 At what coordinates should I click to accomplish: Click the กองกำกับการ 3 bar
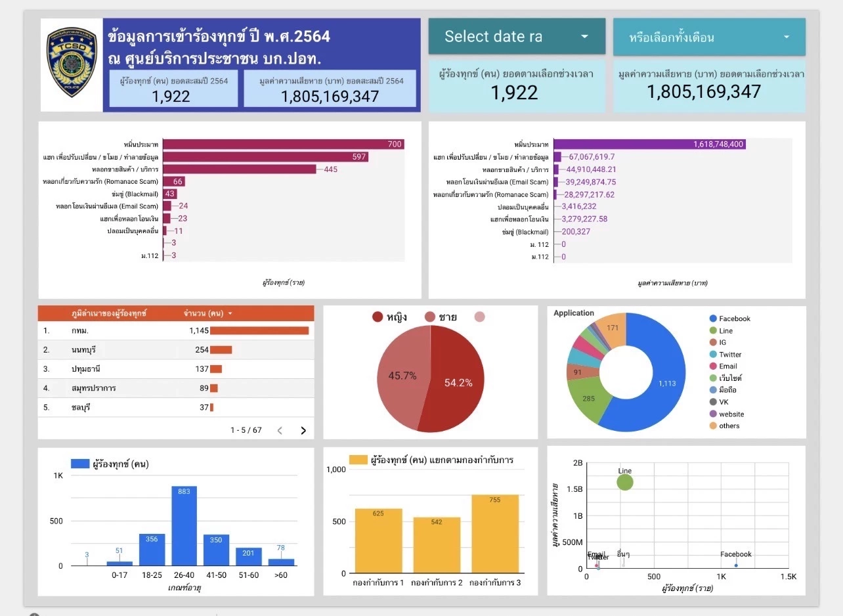click(x=495, y=534)
